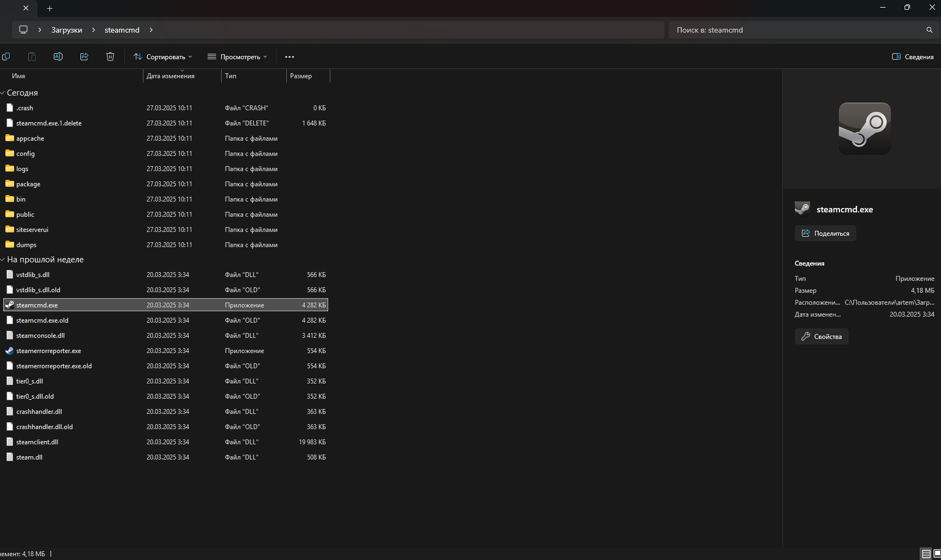The image size is (941, 560).
Task: Switch to details list view icon
Action: pyautogui.click(x=926, y=554)
